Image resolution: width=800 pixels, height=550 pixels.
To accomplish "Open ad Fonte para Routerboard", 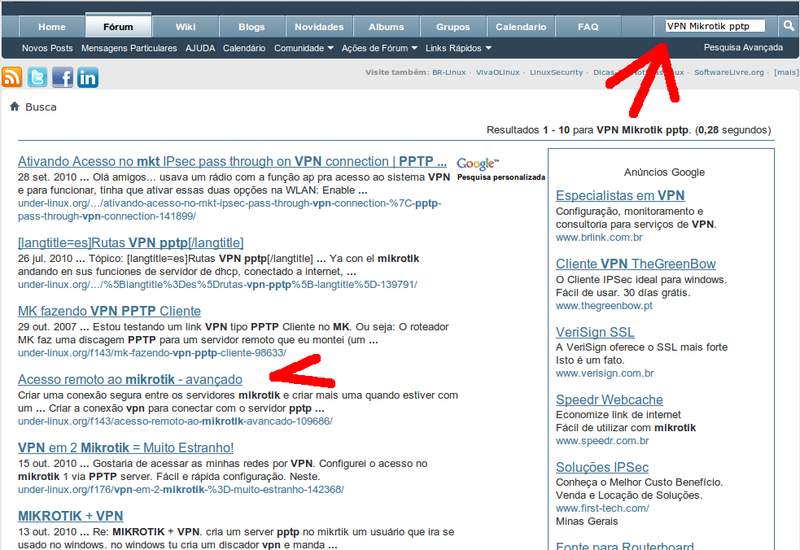I will pos(624,545).
